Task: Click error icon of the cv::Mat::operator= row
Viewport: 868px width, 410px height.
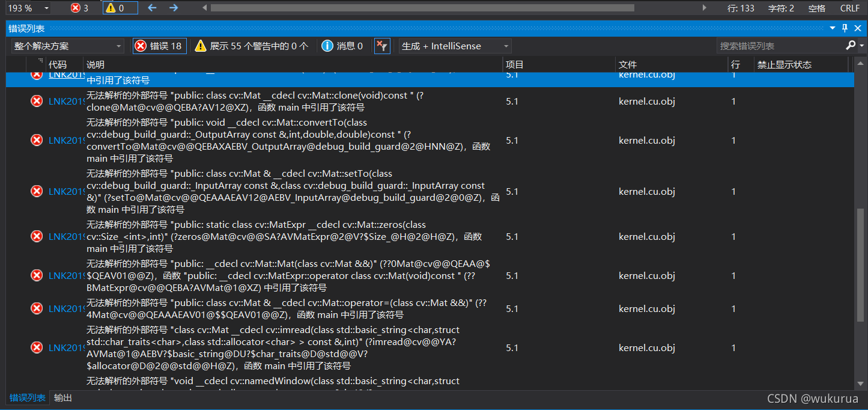Action: [x=37, y=308]
